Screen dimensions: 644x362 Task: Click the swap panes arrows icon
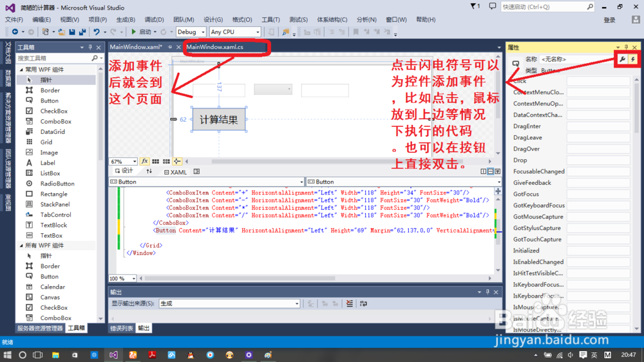coord(149,171)
